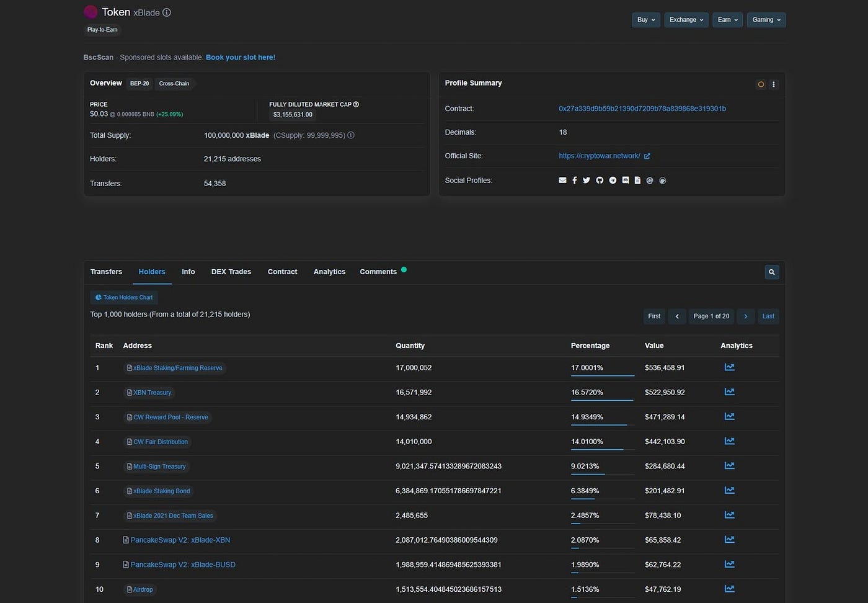Open the Telegram social profile icon
Image resolution: width=868 pixels, height=603 pixels.
613,181
